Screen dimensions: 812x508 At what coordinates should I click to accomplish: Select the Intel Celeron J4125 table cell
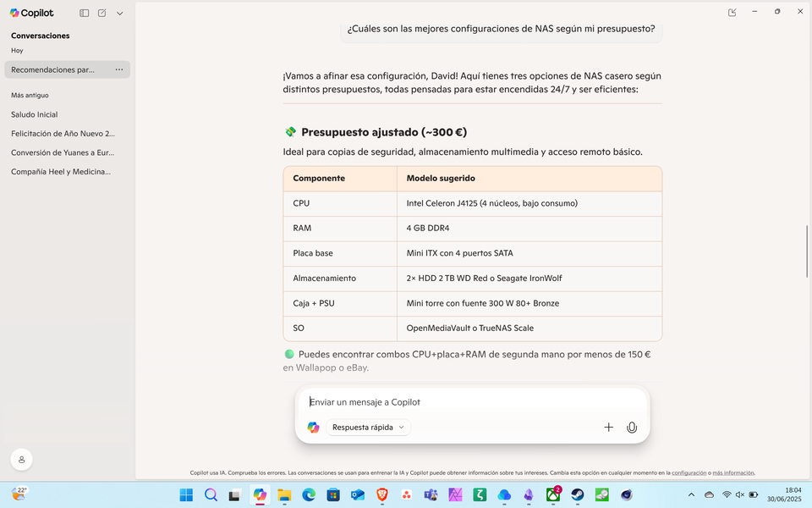coord(529,203)
